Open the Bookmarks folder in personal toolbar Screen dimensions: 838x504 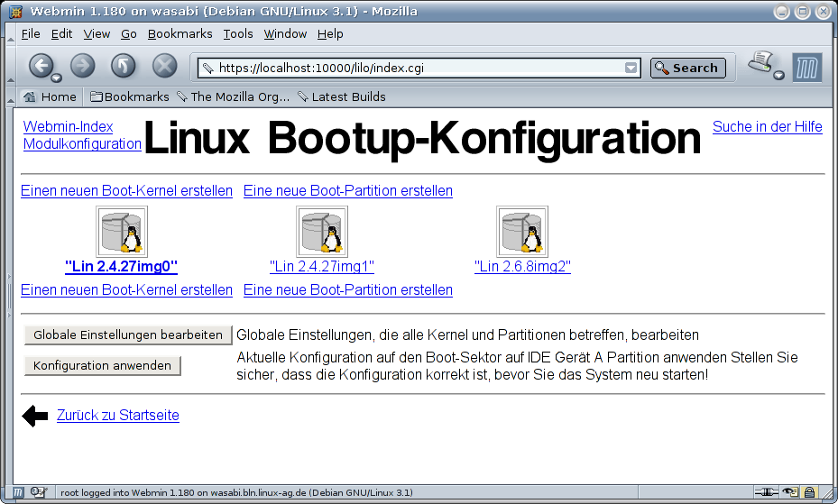click(129, 96)
